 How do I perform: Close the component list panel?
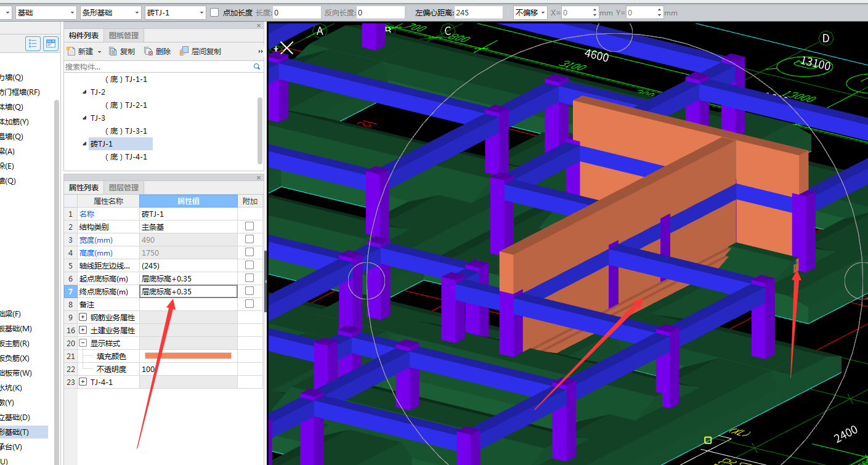pos(259,26)
